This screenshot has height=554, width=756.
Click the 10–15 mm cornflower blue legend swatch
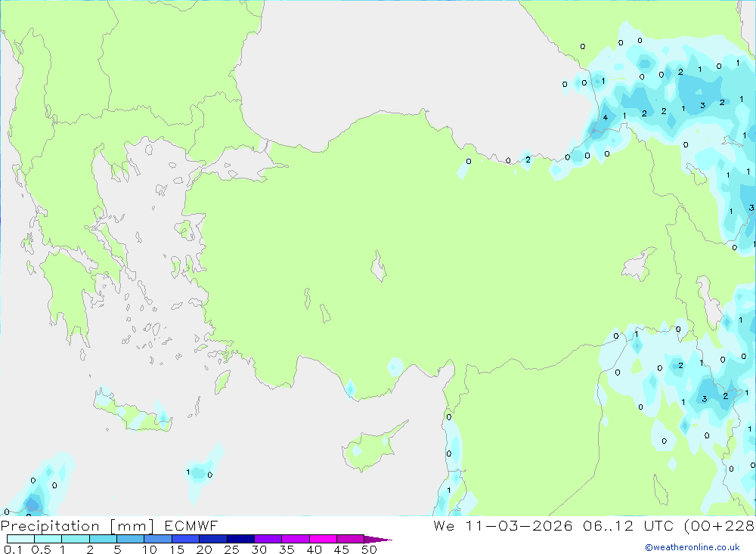pos(158,539)
